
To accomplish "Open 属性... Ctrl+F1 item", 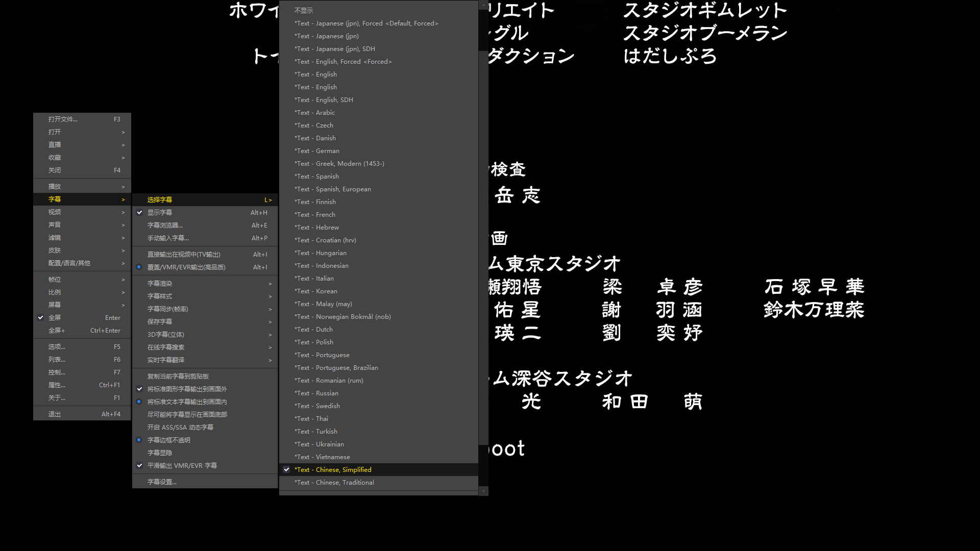I will 82,385.
